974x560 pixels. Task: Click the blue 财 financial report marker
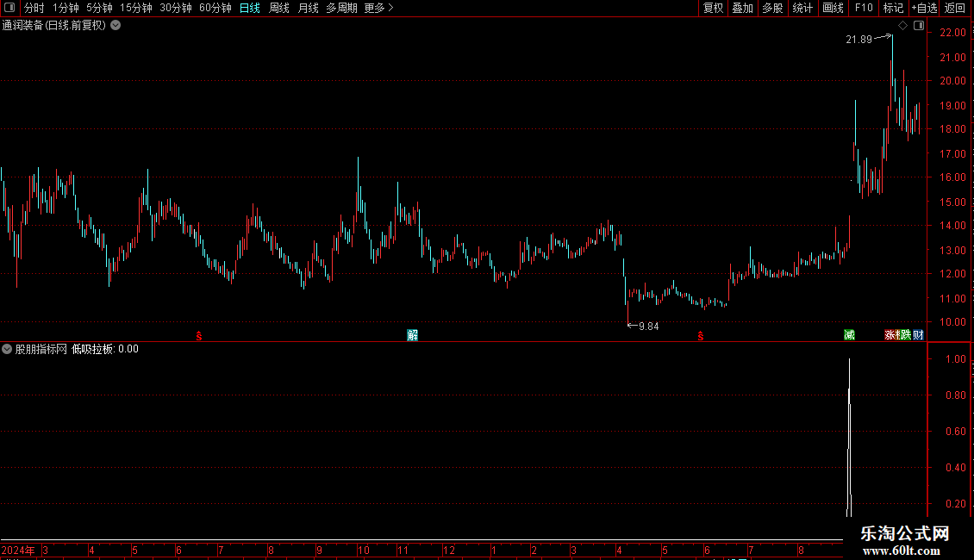click(918, 335)
